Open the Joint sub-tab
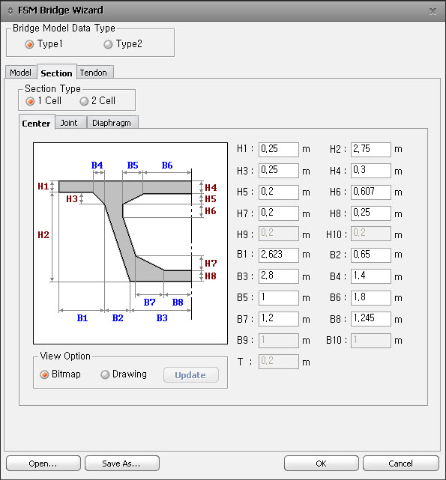Image resolution: width=446 pixels, height=480 pixels. pos(70,123)
